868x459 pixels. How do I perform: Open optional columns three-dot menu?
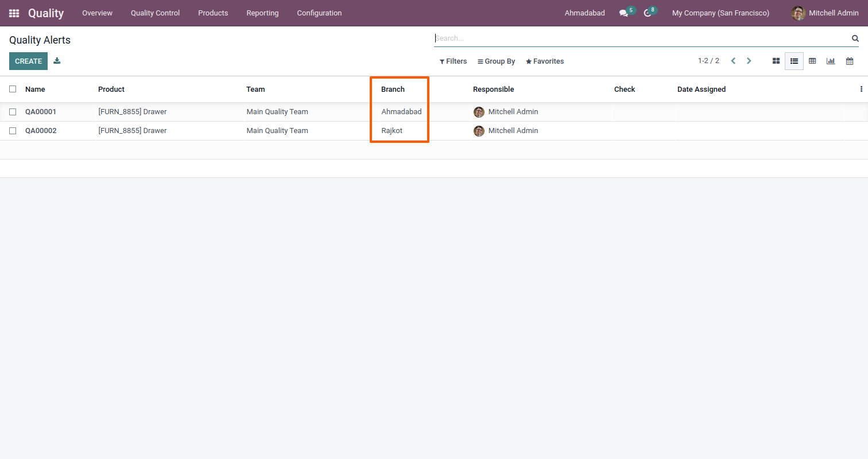[861, 89]
